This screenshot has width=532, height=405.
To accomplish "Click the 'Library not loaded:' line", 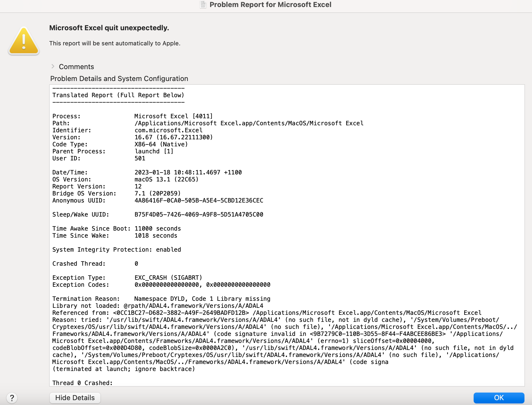I will click(158, 306).
